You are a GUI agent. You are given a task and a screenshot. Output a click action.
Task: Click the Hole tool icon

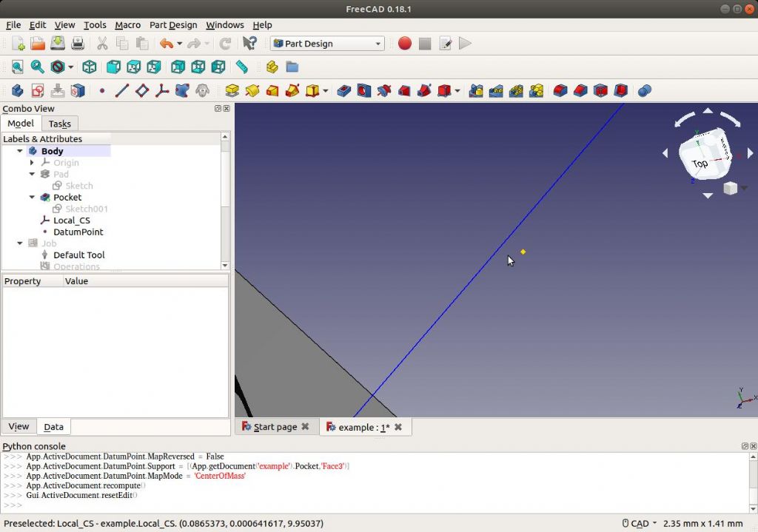(x=364, y=90)
